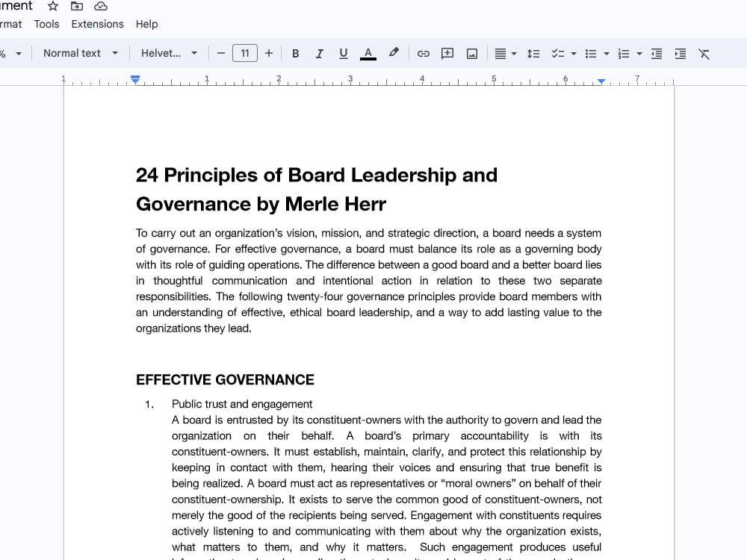Viewport: 747px width, 560px height.
Task: Open the highlight color pen tool
Action: click(394, 53)
